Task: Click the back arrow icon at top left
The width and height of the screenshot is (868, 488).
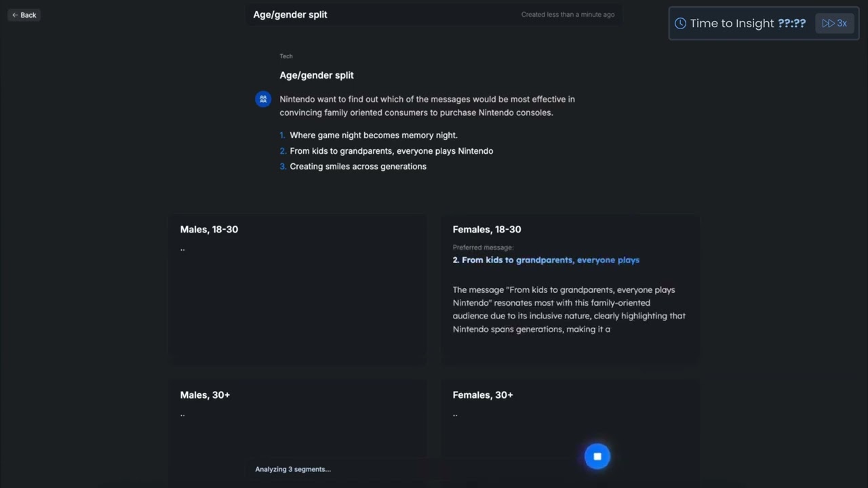Action: click(x=15, y=15)
